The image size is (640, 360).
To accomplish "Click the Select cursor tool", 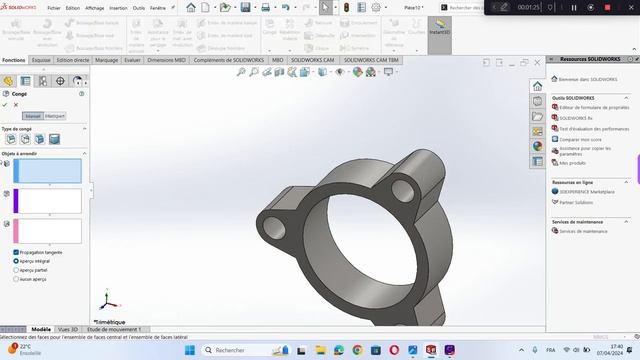I will pos(325,7).
